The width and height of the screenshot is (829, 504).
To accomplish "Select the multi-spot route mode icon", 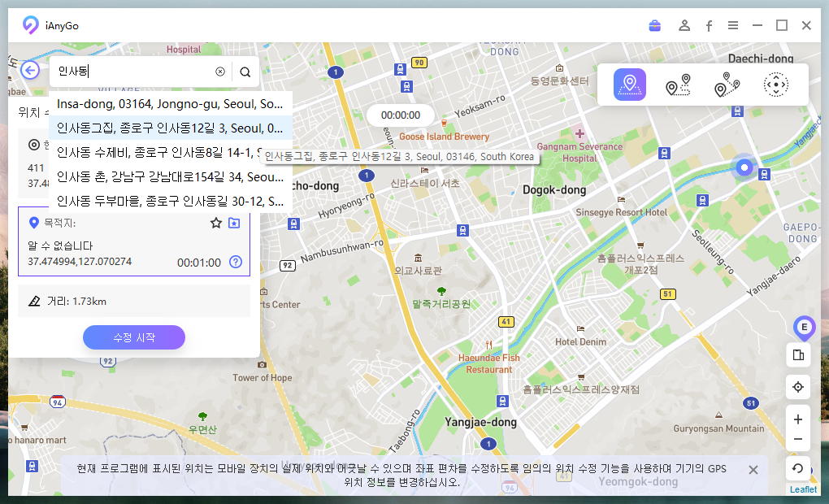I will coord(727,85).
